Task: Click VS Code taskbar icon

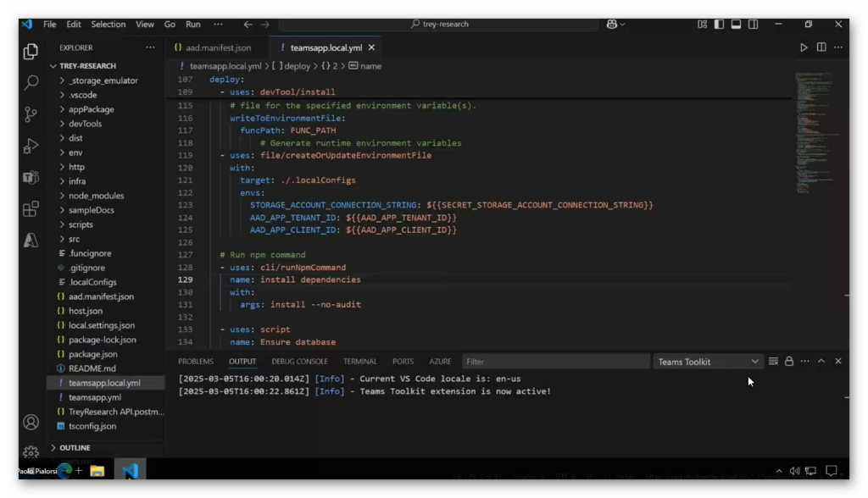Action: pyautogui.click(x=130, y=470)
